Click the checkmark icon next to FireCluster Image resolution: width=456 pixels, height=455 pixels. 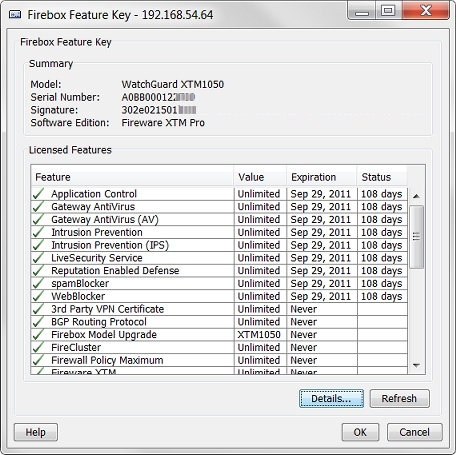[38, 347]
